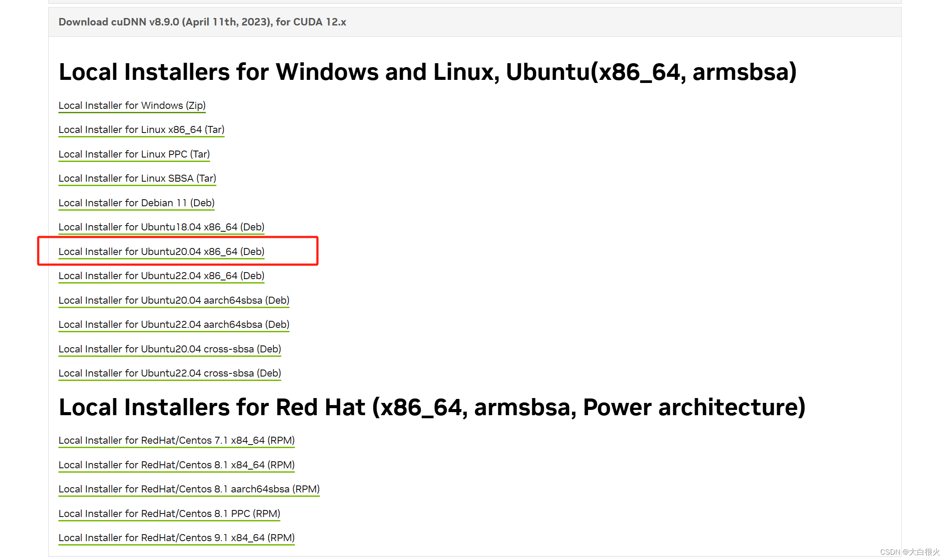Open Local Installer for Windows (Zip)
The image size is (947, 560).
(132, 106)
